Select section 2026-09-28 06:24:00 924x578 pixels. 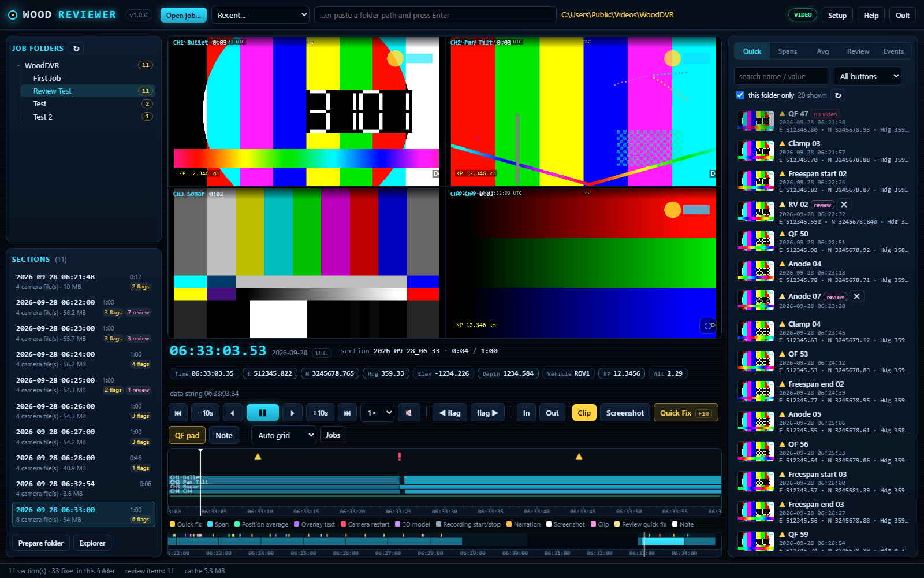point(83,359)
